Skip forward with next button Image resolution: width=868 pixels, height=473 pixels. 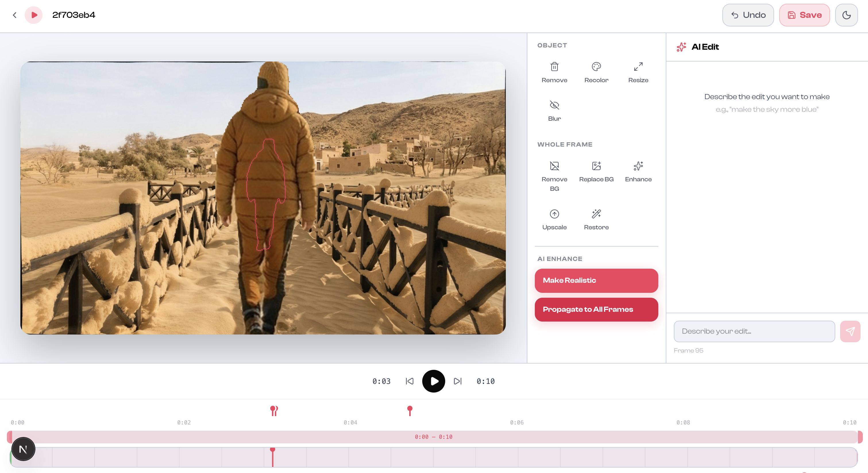pyautogui.click(x=457, y=381)
